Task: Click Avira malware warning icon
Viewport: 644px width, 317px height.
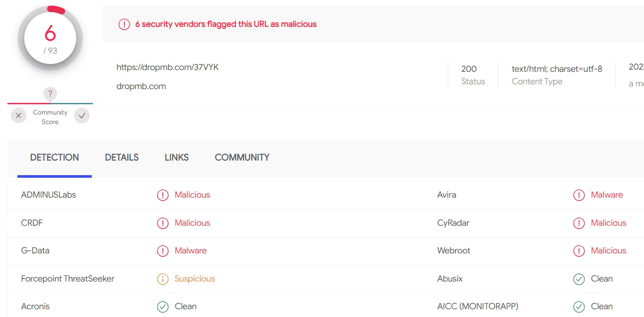Action: point(579,195)
